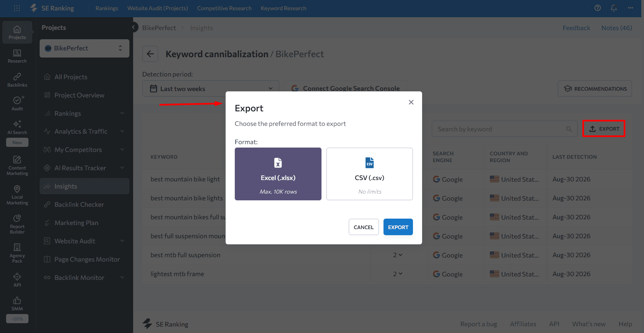644x333 pixels.
Task: Open the apps grid menu icon
Action: (x=17, y=8)
